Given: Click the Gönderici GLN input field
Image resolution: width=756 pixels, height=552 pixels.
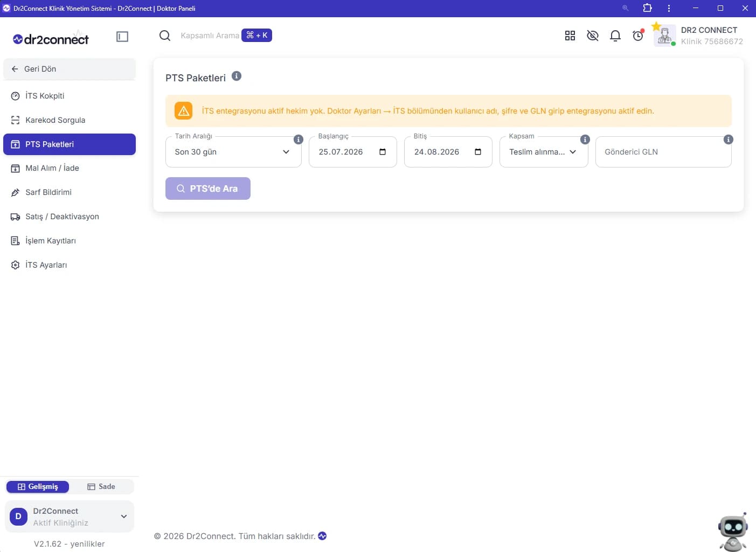Looking at the screenshot, I should [x=663, y=152].
